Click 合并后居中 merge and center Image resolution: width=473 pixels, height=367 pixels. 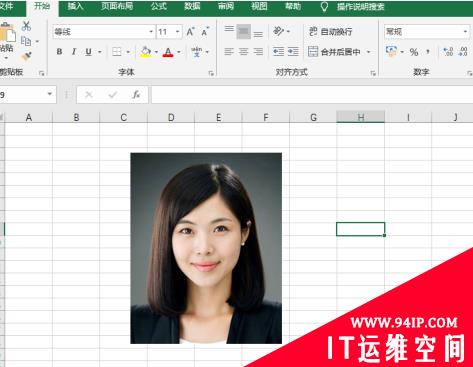pyautogui.click(x=335, y=52)
